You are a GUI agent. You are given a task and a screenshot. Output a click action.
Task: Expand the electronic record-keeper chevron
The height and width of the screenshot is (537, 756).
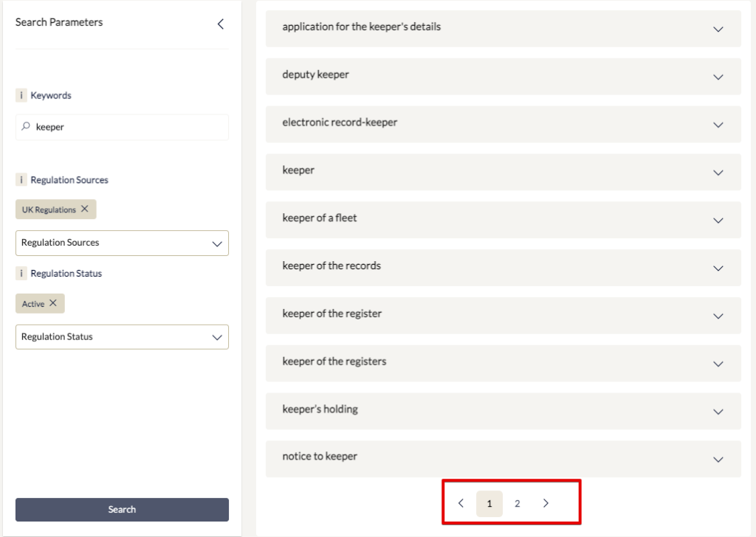point(718,125)
